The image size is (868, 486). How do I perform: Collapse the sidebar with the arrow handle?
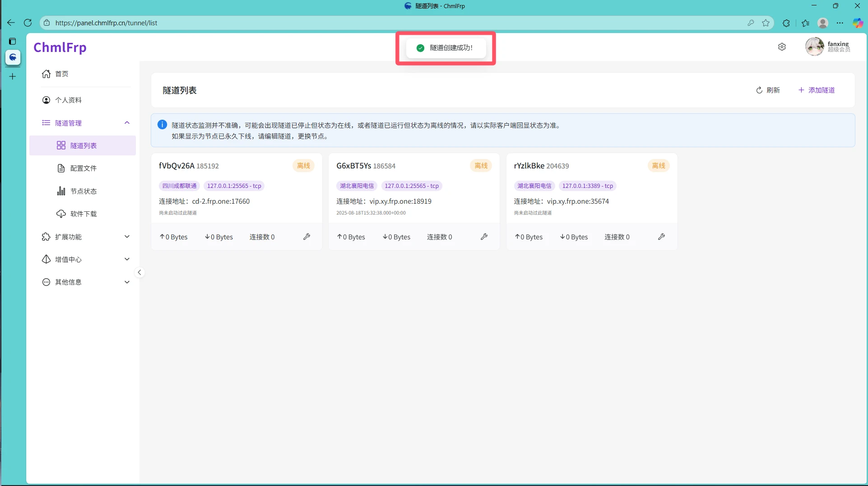[139, 272]
